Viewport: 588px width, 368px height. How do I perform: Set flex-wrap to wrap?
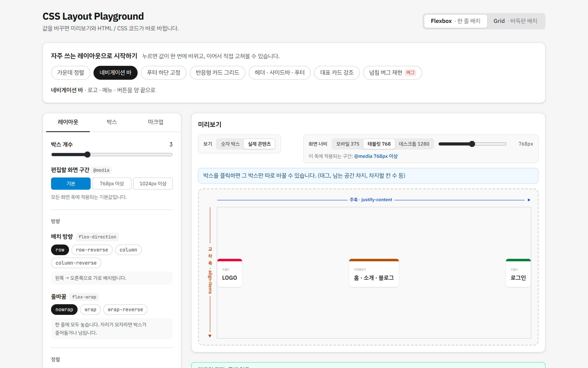point(90,310)
